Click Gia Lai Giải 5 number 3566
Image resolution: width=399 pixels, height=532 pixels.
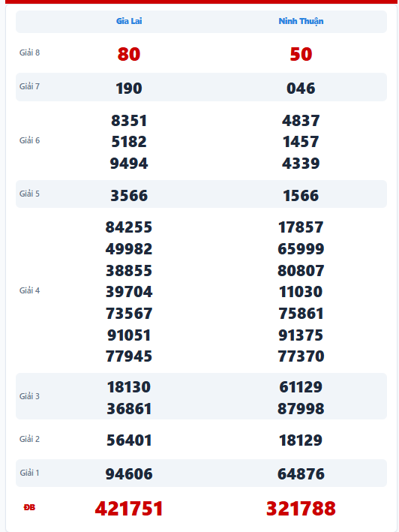[129, 195]
